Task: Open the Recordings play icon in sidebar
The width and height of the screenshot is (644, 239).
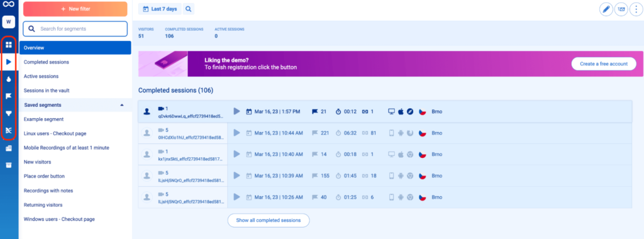Action: tap(9, 62)
